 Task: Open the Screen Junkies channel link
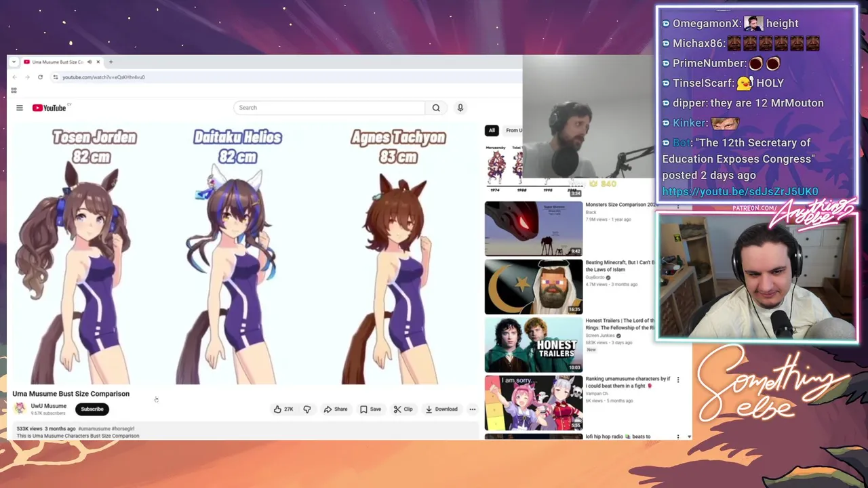[599, 335]
